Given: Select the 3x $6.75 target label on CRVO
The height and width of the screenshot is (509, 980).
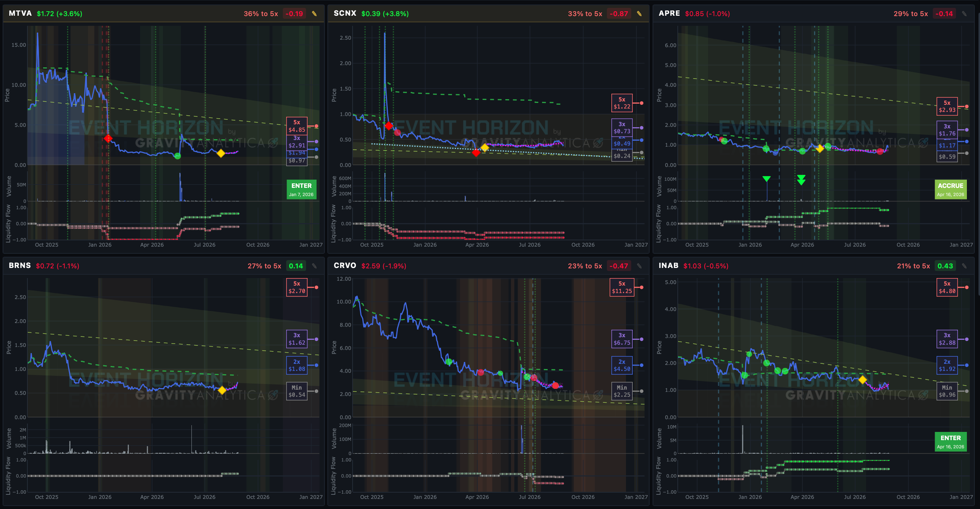Looking at the screenshot, I should 621,339.
